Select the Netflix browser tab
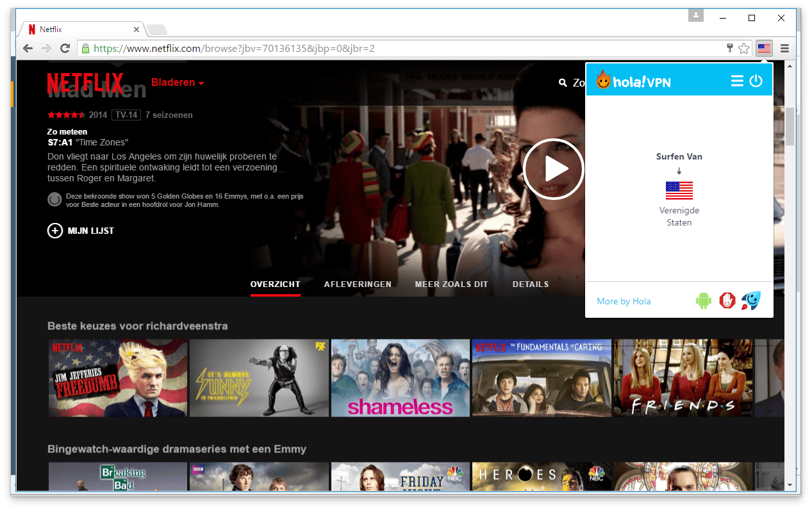Image resolution: width=812 pixels, height=510 pixels. [83, 29]
